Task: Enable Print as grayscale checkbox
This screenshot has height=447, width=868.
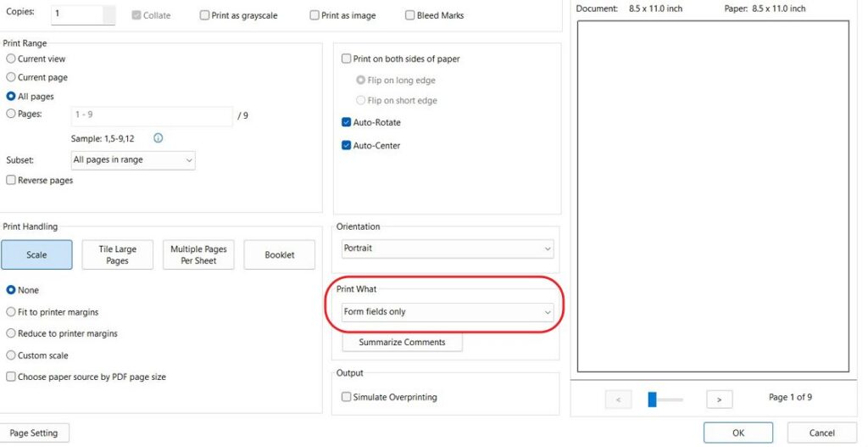Action: point(205,15)
